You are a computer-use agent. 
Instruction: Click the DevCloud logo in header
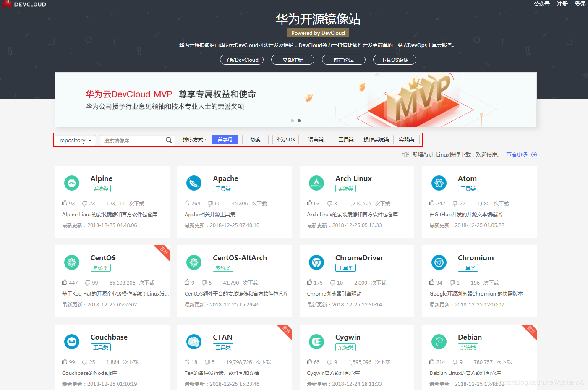point(24,4)
